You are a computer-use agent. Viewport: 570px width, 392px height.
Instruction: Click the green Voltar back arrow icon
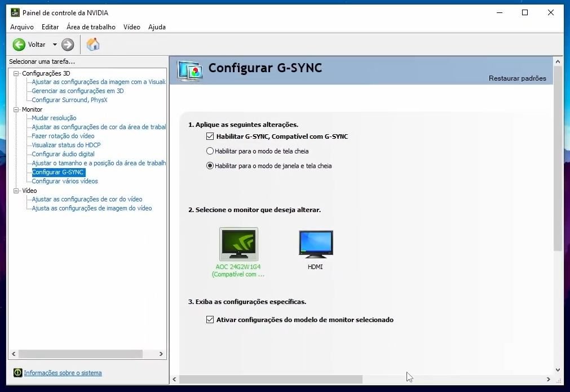(19, 45)
